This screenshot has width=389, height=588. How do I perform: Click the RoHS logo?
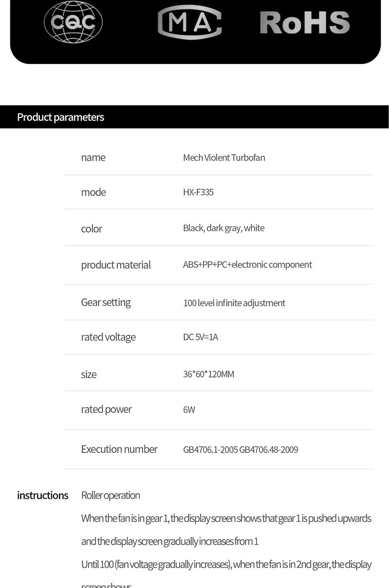[305, 23]
